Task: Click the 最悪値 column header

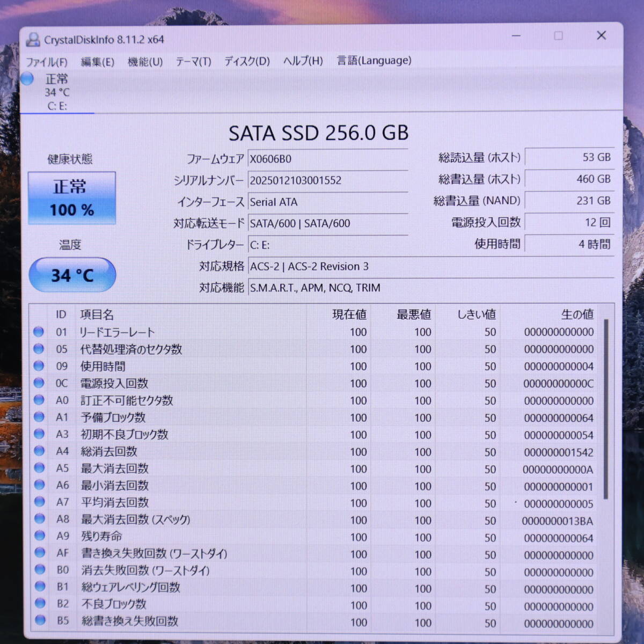Action: click(x=414, y=314)
